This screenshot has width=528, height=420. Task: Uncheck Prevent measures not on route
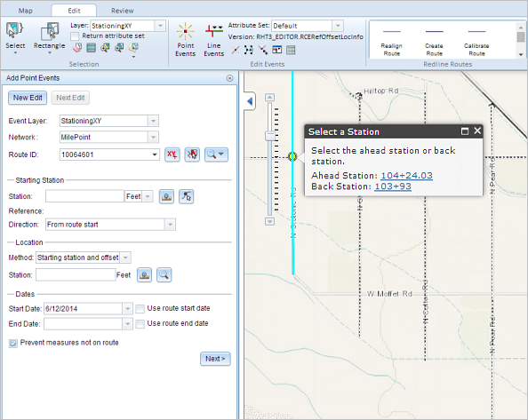[x=13, y=344]
